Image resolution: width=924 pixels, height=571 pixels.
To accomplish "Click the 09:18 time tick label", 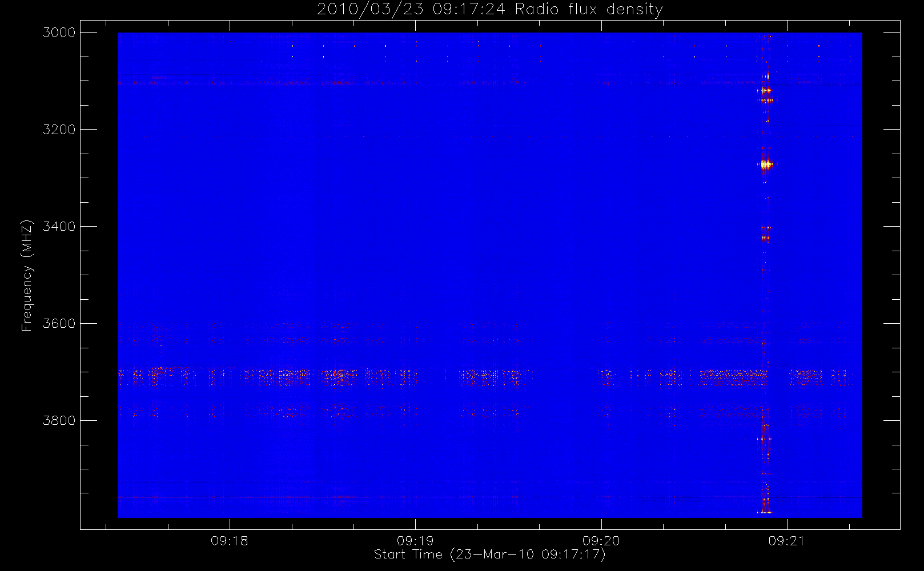I will 230,541.
